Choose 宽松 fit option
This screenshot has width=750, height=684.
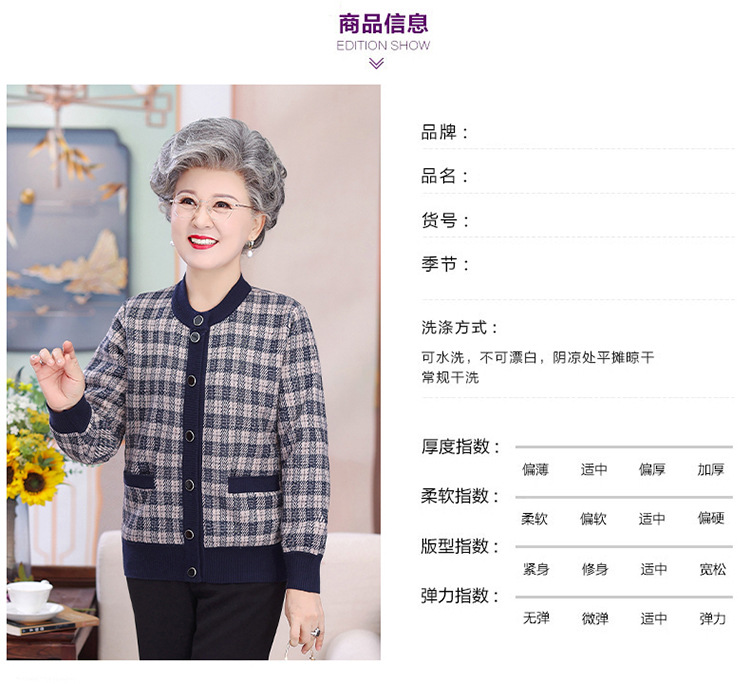click(712, 569)
